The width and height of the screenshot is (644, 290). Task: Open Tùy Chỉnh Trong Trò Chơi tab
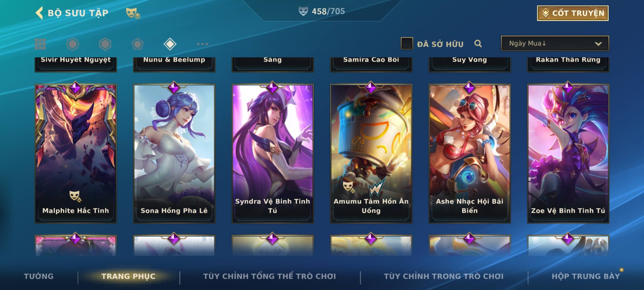point(444,276)
